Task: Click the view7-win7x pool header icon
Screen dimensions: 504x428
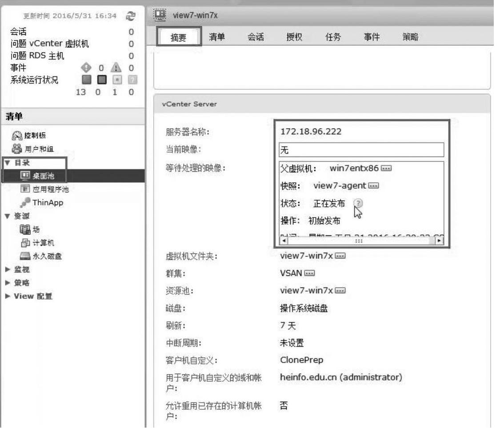Action: tap(160, 15)
